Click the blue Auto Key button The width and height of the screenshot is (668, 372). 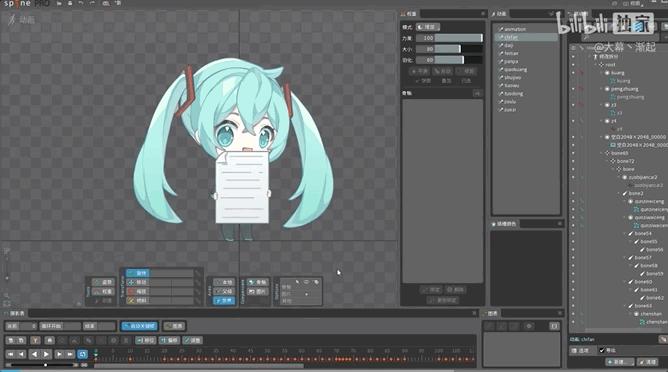tap(139, 326)
